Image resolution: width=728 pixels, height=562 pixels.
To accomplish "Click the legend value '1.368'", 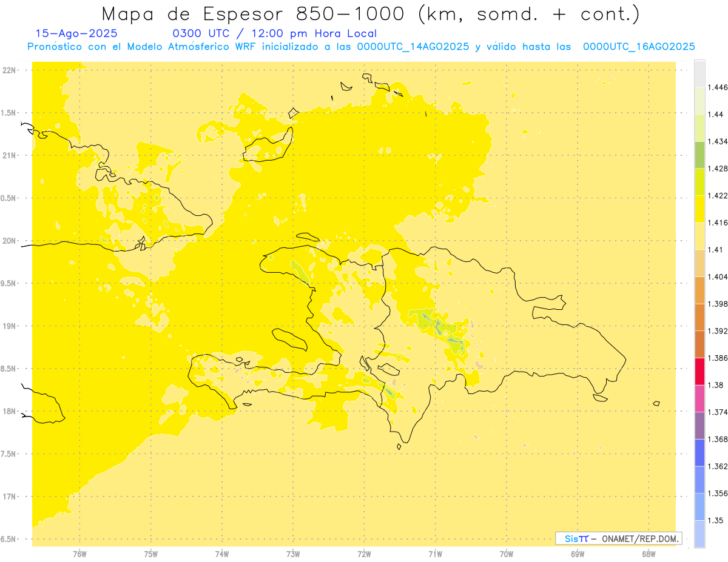I will (x=717, y=440).
